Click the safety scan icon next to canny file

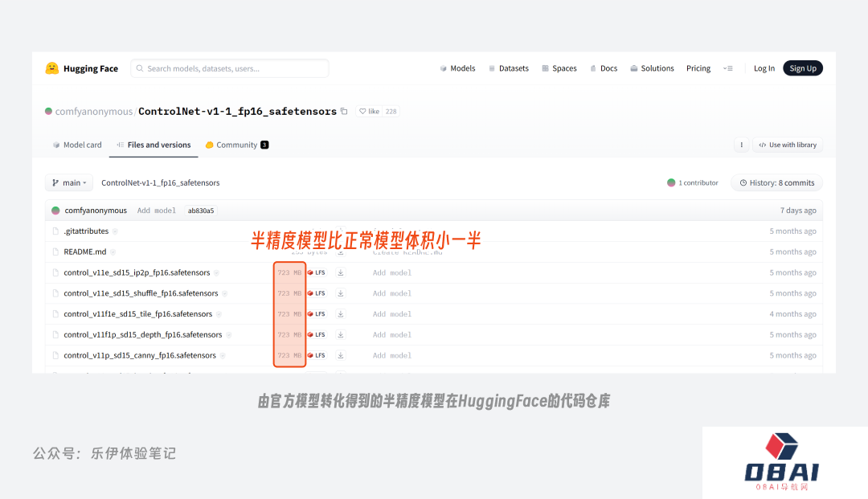(x=223, y=356)
